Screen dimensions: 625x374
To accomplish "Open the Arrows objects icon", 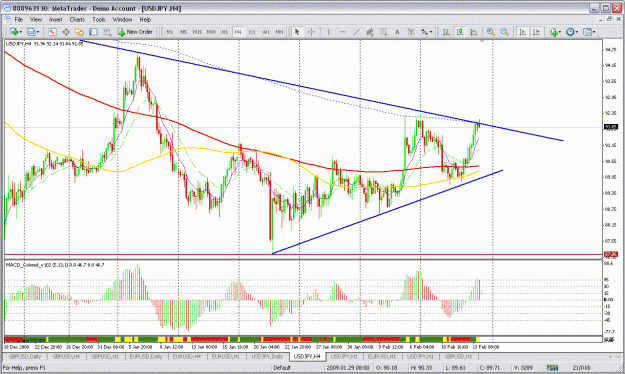I will (x=425, y=32).
